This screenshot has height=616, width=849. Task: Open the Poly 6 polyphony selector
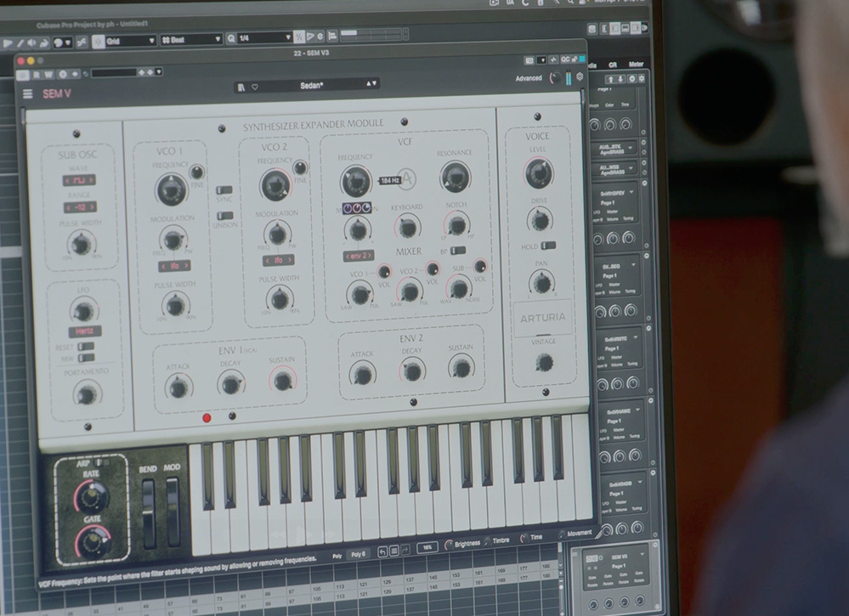358,555
